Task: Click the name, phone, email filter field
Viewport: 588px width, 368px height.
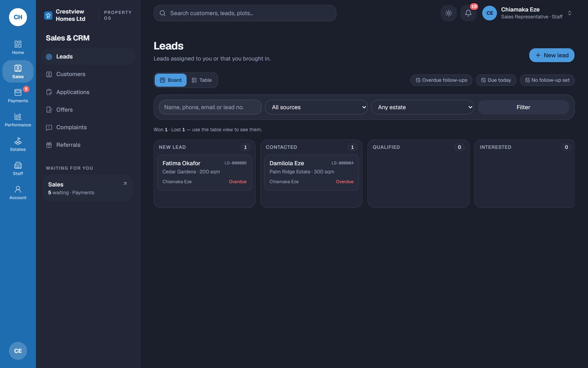Action: [210, 107]
